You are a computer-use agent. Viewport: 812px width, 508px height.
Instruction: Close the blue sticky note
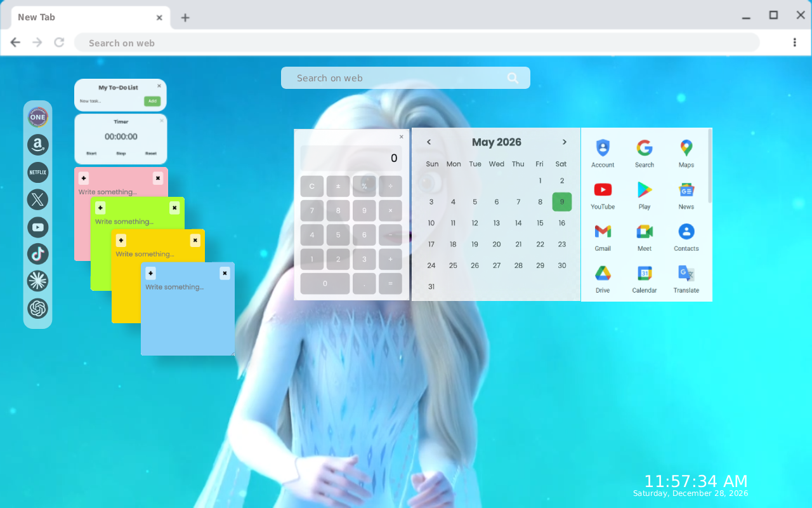tap(225, 273)
